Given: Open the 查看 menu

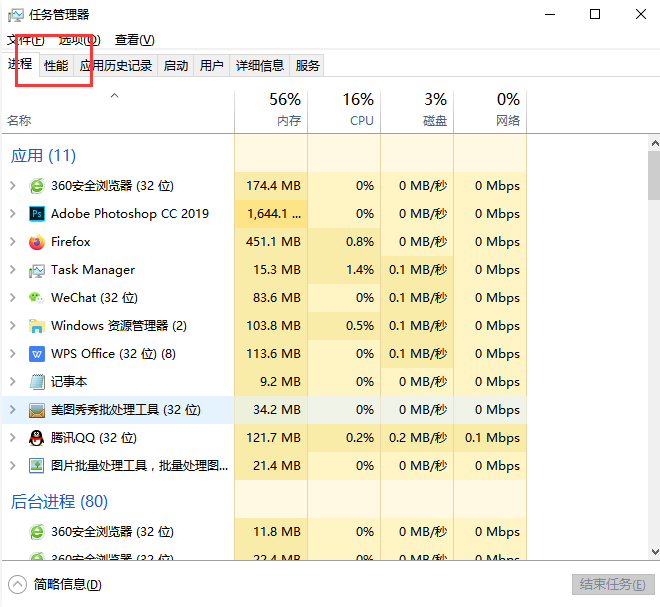Looking at the screenshot, I should tap(134, 40).
